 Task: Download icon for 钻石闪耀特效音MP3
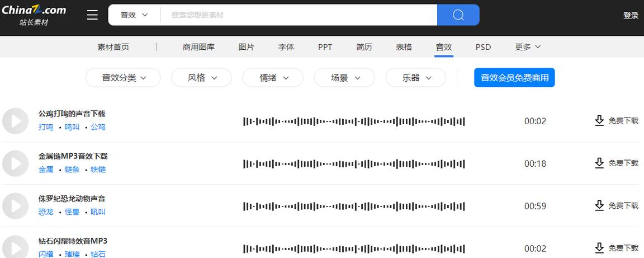pyautogui.click(x=599, y=248)
